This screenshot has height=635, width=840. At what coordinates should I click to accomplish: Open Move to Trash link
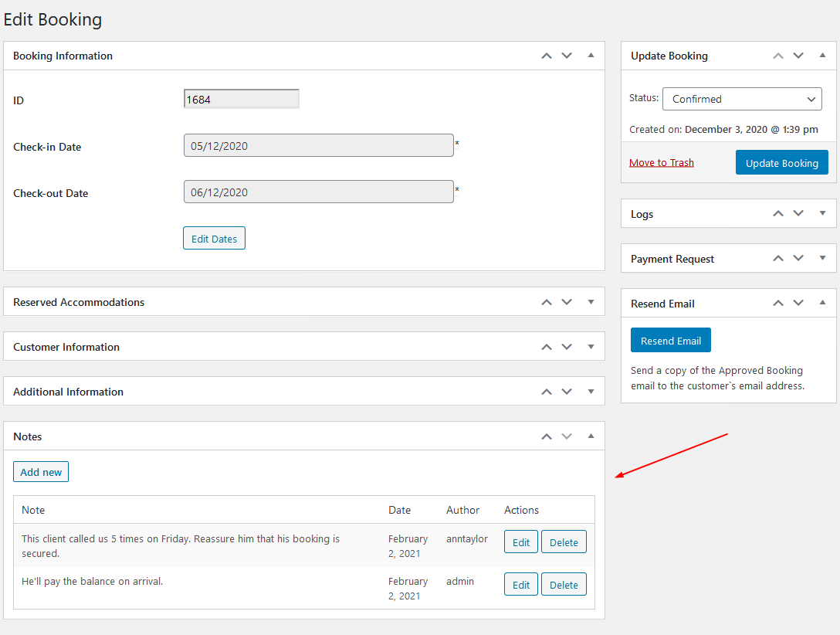[x=661, y=162]
